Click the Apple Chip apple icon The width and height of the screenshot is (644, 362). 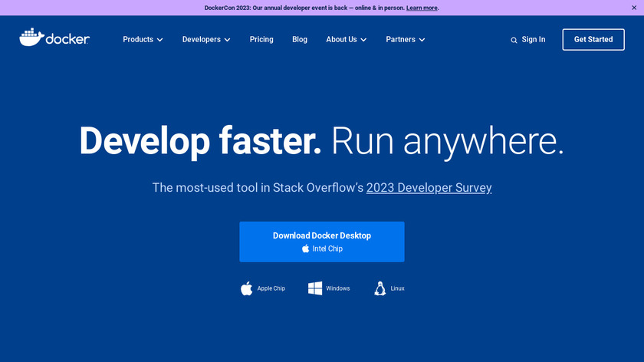coord(246,288)
